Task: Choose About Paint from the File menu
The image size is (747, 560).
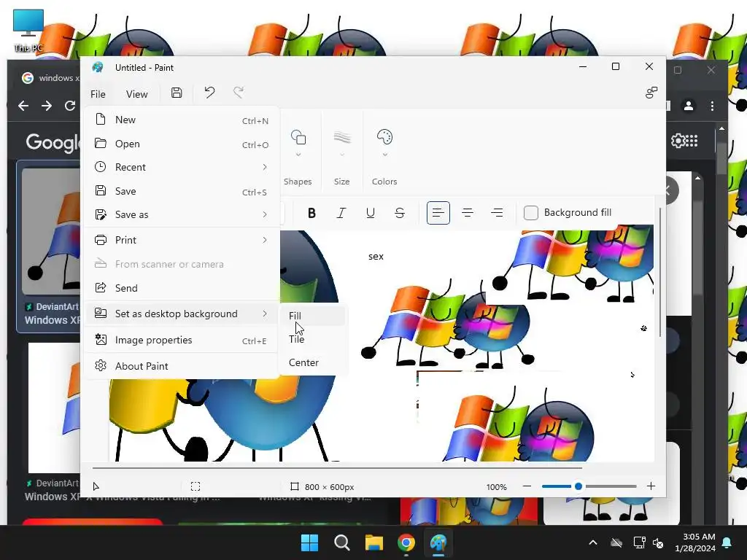Action: [x=181, y=366]
